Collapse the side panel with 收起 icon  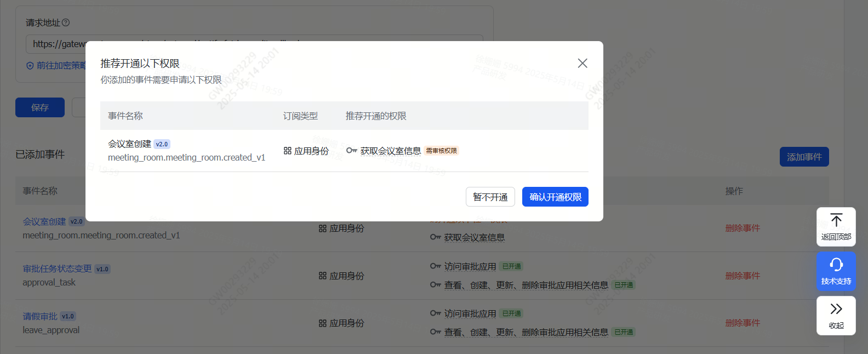(x=836, y=309)
